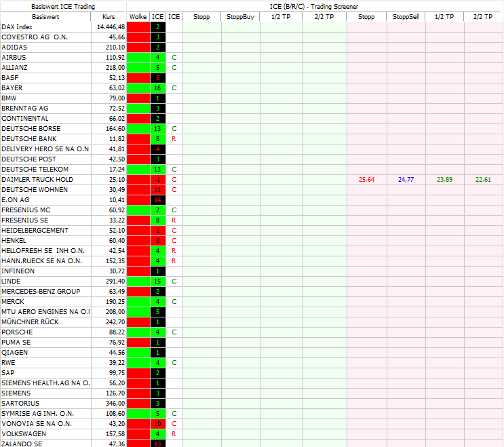Select the DAX Index row name

[17, 27]
